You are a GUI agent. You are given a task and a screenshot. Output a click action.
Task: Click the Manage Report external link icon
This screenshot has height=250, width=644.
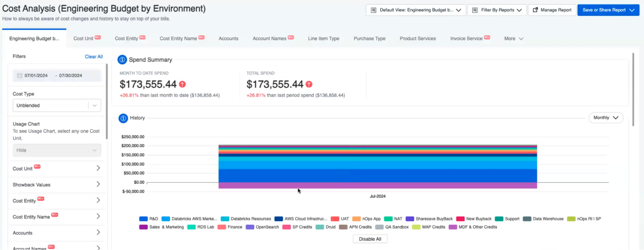(535, 10)
